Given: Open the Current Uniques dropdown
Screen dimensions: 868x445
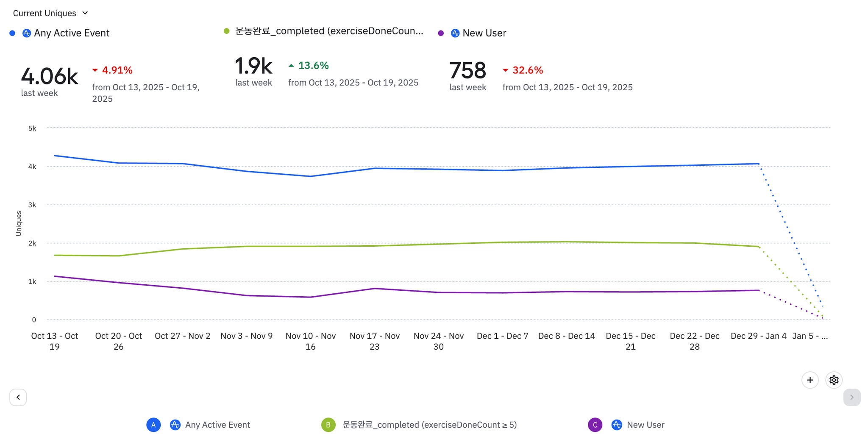Looking at the screenshot, I should click(x=50, y=13).
